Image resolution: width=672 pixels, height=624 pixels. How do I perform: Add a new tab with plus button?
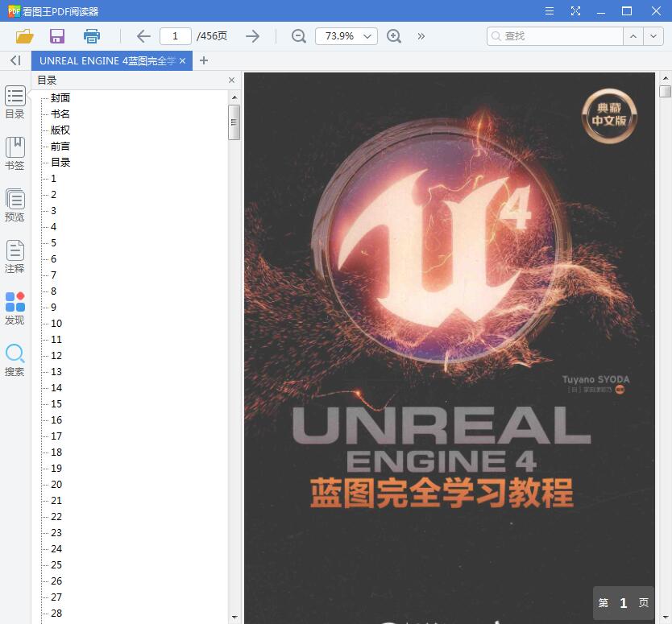(204, 60)
